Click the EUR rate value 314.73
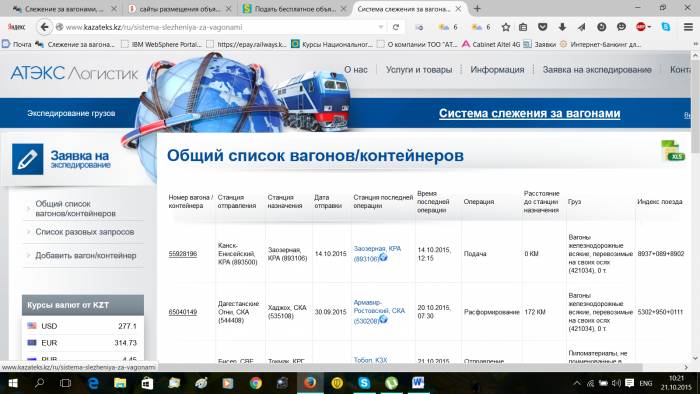The width and height of the screenshot is (700, 394). pyautogui.click(x=125, y=343)
